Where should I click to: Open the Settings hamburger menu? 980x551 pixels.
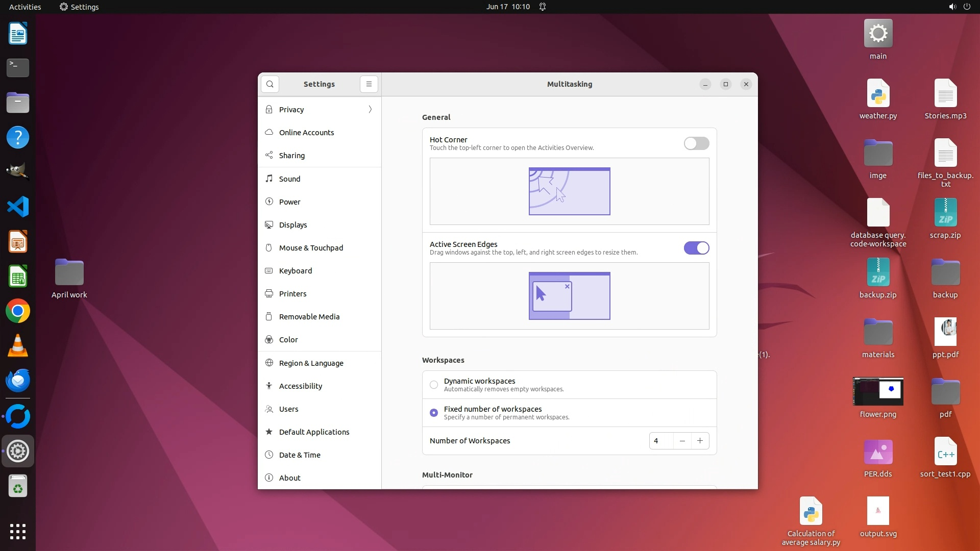click(369, 84)
